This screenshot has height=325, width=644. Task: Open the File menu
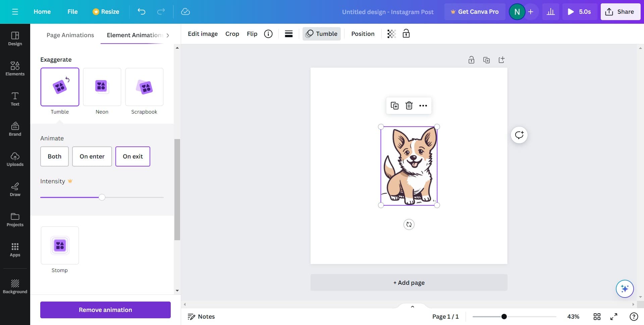(72, 11)
